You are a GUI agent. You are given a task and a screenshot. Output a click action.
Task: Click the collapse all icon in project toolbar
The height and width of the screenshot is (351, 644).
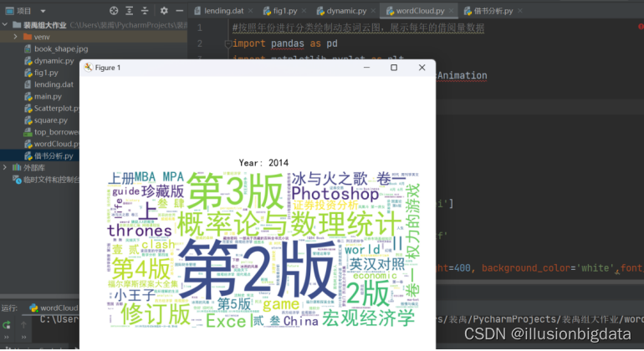145,11
